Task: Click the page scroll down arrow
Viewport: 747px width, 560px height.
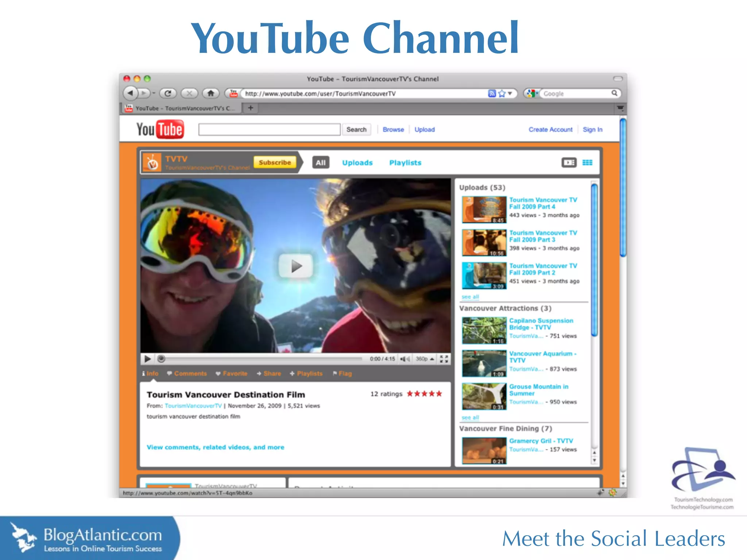Action: [x=623, y=484]
